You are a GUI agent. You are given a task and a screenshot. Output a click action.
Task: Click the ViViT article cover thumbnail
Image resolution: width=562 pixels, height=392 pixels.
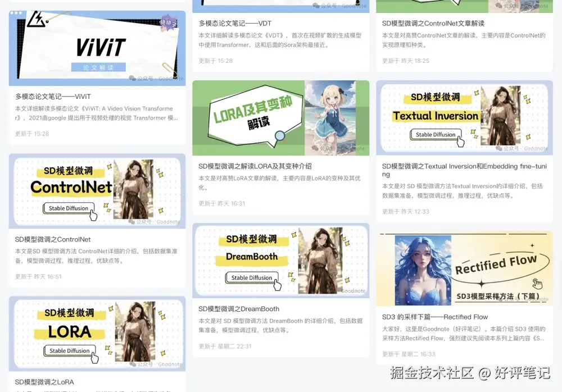pyautogui.click(x=97, y=45)
